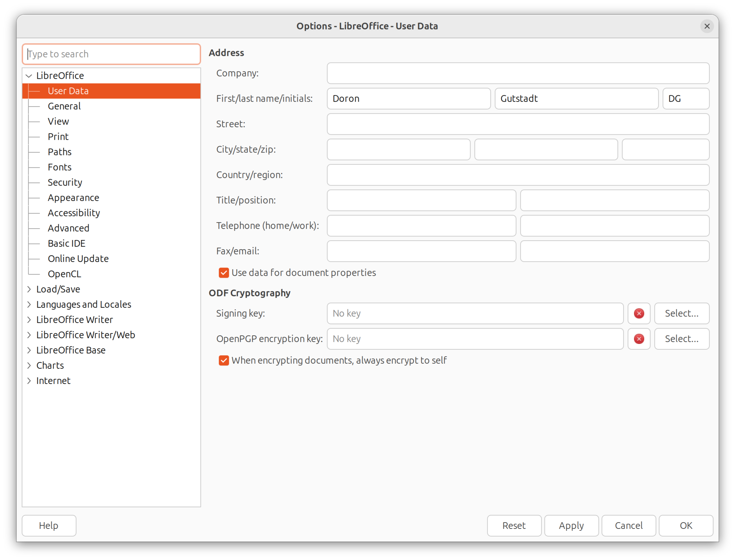The width and height of the screenshot is (735, 560).
Task: Open the Advanced options page
Action: click(x=68, y=228)
